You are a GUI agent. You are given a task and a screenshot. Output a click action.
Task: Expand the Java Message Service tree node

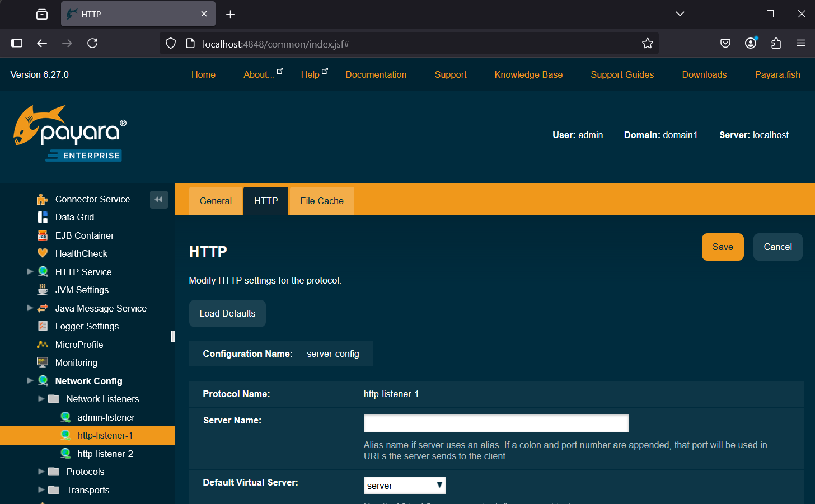tap(30, 308)
